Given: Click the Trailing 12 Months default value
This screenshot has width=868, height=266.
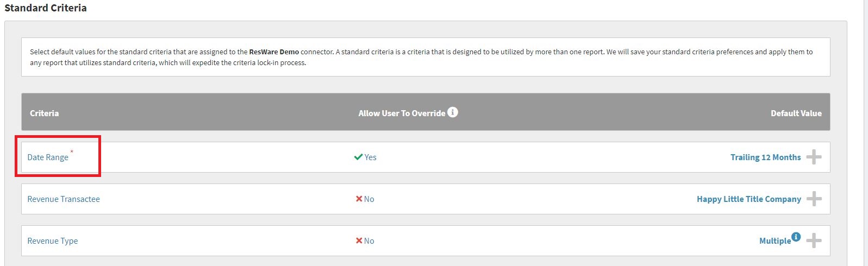Looking at the screenshot, I should (765, 157).
